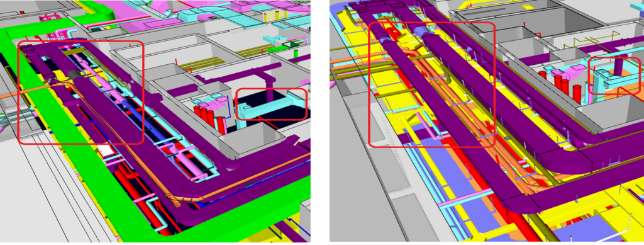Select the small red box around cyan duct
Screen dimensions: 644x245
272,104
